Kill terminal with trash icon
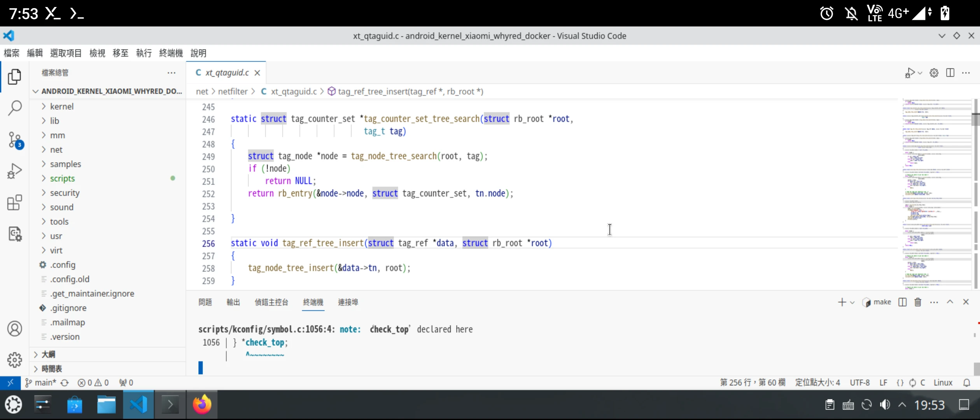 tap(918, 302)
